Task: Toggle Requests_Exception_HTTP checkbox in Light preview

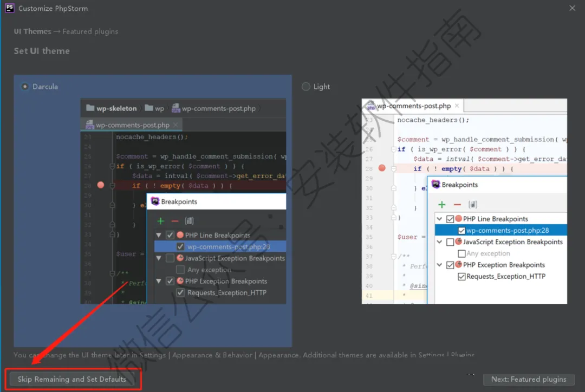Action: [x=461, y=276]
